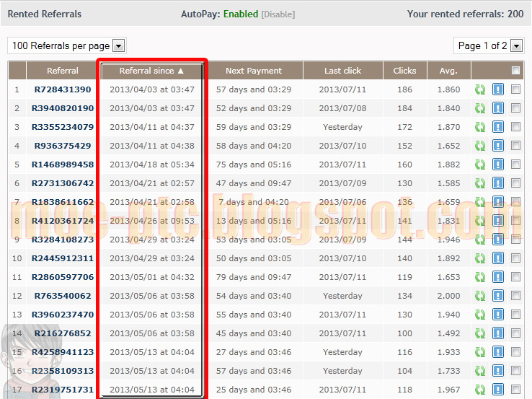
Task: Click blue flag icon for R2358109313
Action: click(498, 370)
